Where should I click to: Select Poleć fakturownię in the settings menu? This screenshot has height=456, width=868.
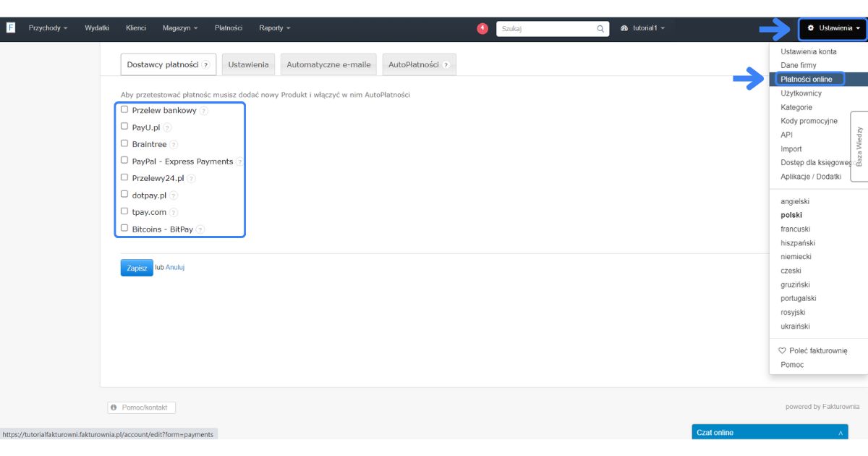[x=812, y=351]
